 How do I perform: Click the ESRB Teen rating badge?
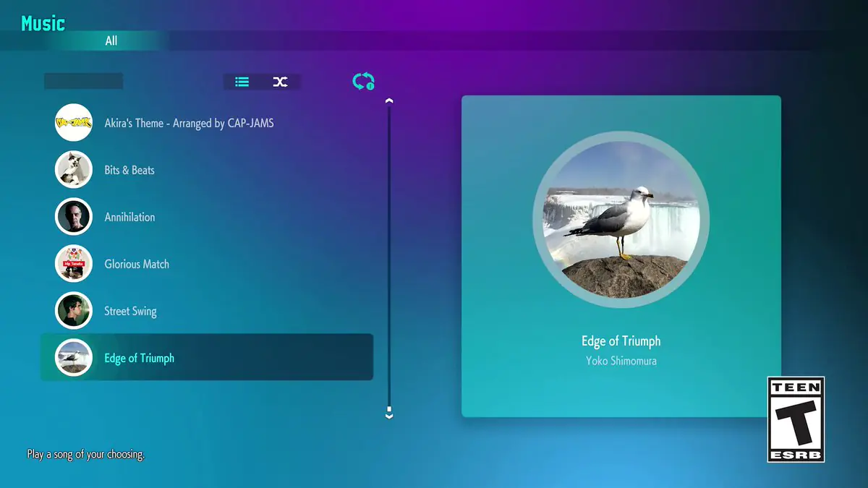(796, 419)
